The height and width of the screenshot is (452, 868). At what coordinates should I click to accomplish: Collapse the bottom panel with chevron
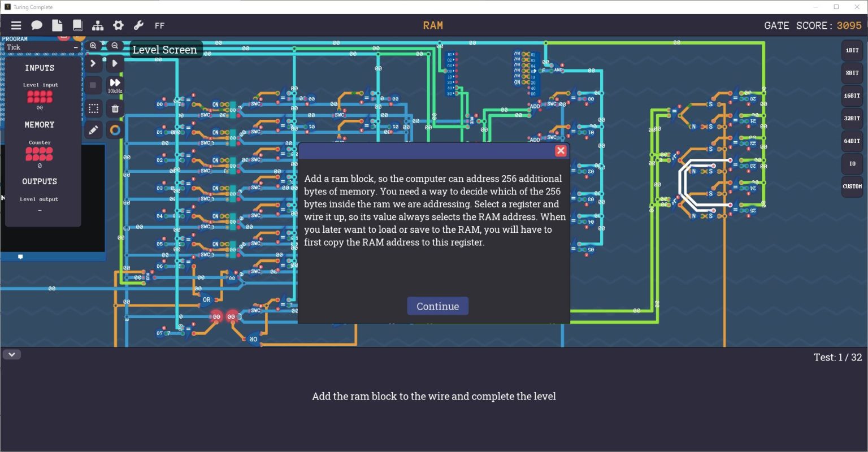coord(12,355)
